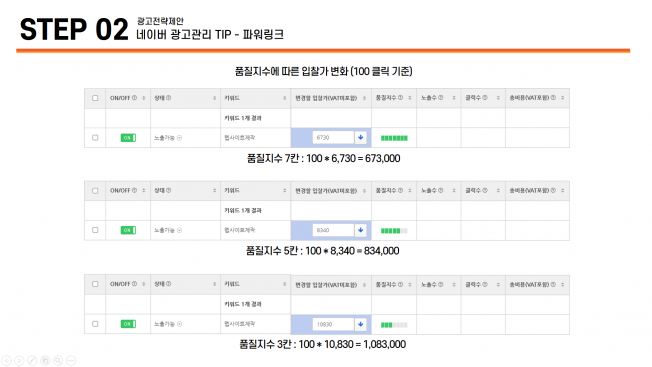Open the slideshow pen tool icon

32,360
